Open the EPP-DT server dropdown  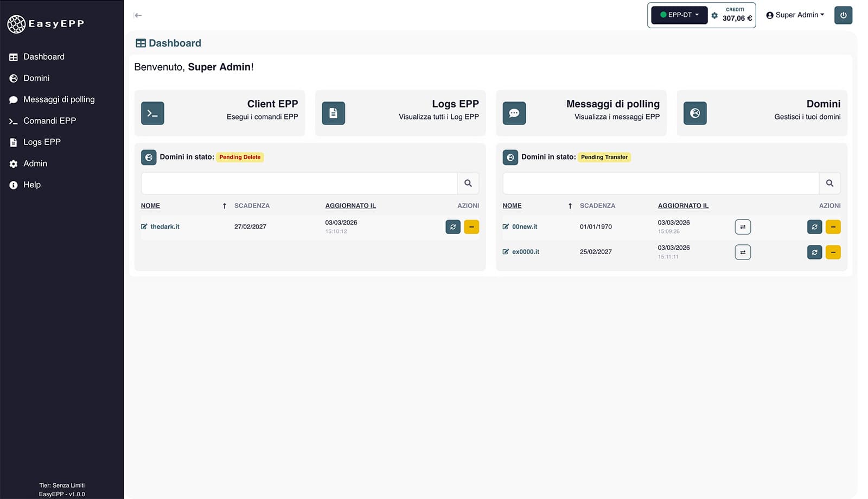(x=679, y=15)
